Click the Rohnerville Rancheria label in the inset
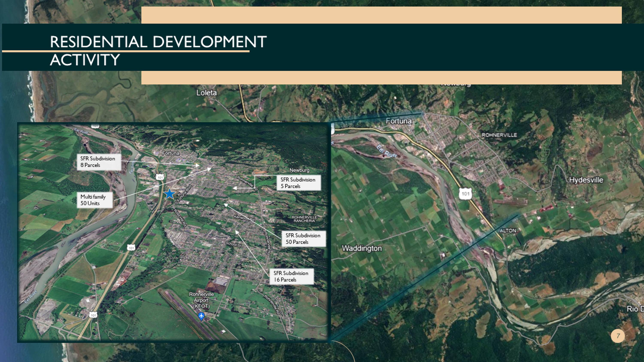Viewport: 644px width, 362px height. (x=304, y=219)
